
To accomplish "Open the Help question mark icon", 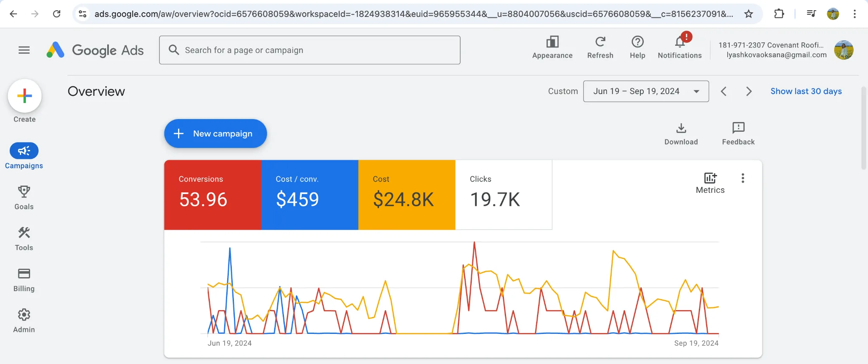I will point(637,42).
